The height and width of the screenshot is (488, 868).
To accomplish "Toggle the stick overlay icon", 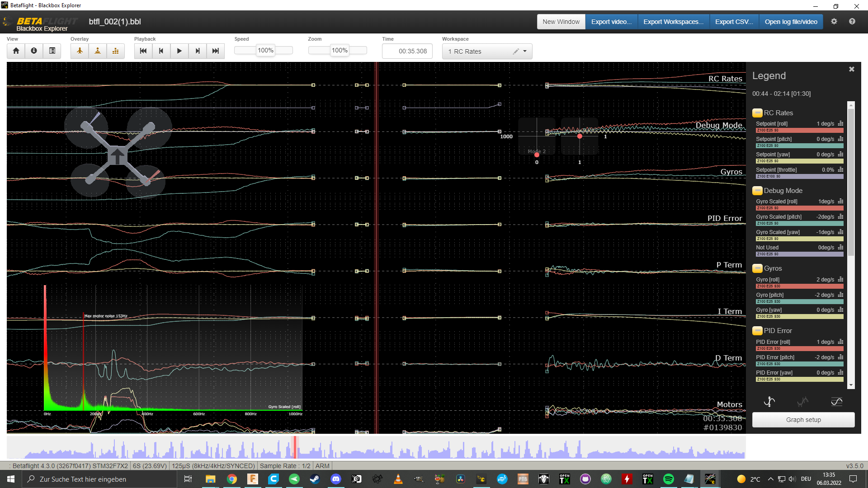I will tap(98, 51).
